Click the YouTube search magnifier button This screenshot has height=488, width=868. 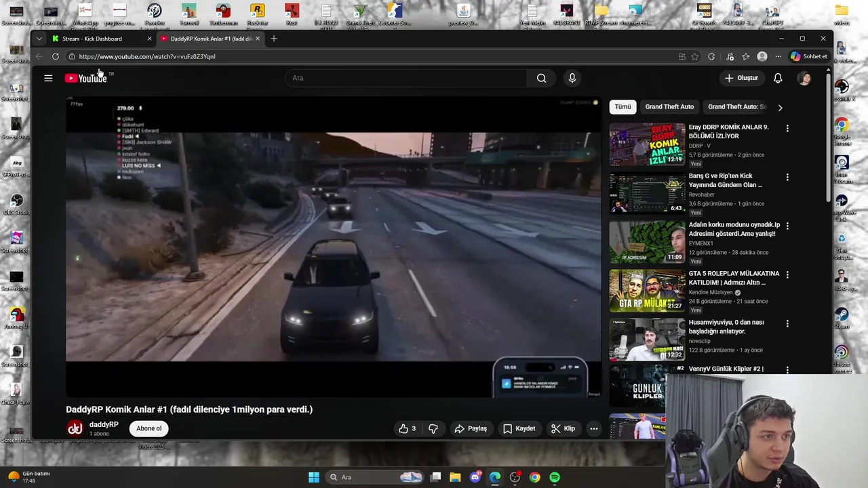coord(541,78)
